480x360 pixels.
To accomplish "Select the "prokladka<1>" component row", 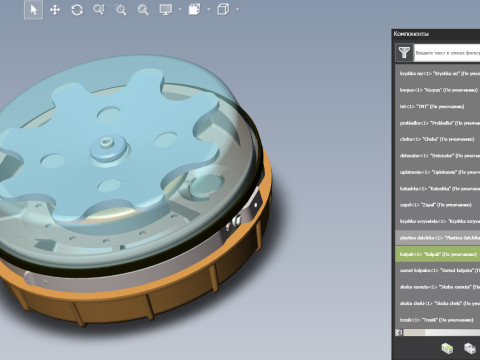I will [x=438, y=123].
